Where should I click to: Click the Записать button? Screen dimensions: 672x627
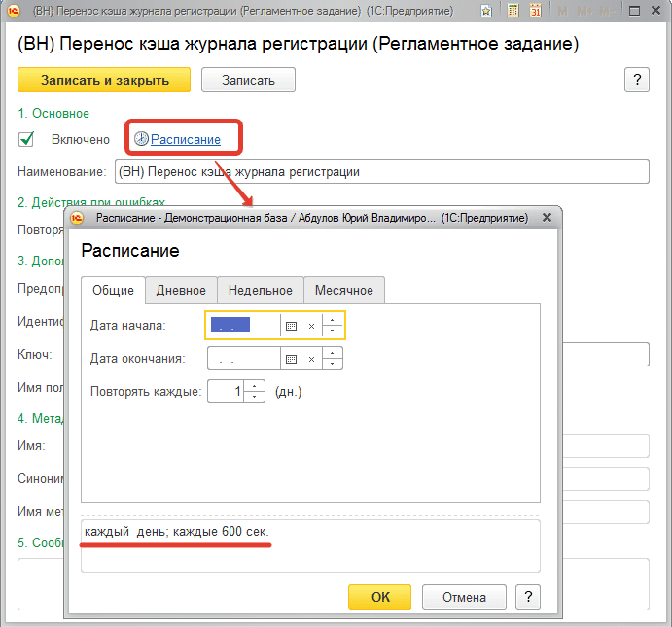(248, 80)
